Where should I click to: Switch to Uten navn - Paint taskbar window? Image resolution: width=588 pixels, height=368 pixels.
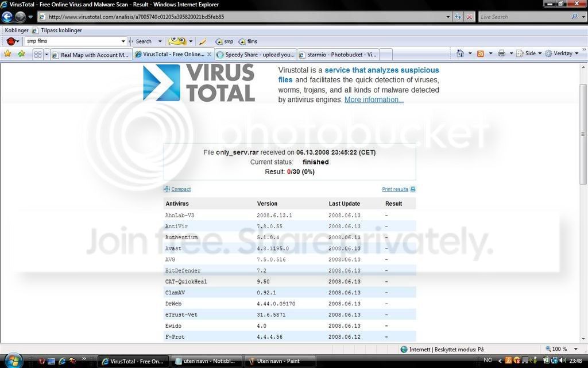pyautogui.click(x=280, y=361)
